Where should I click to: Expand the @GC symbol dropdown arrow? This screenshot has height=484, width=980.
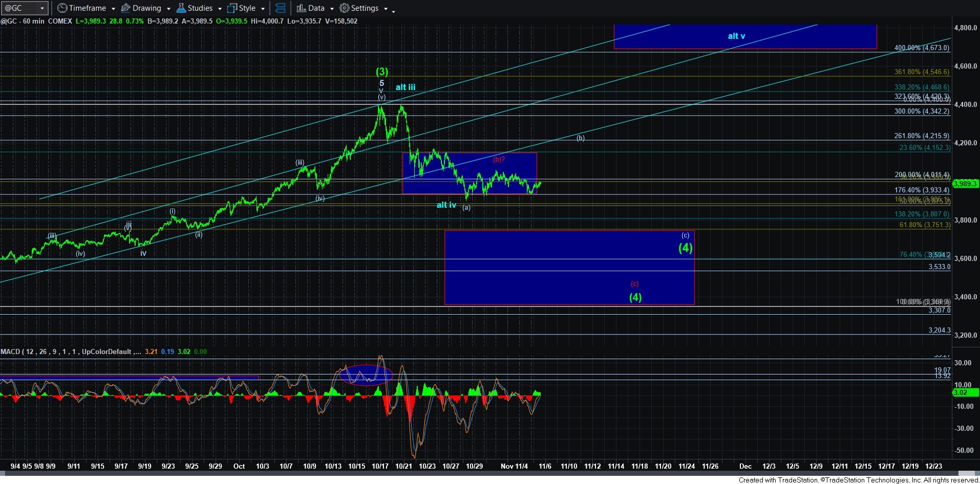[x=42, y=8]
